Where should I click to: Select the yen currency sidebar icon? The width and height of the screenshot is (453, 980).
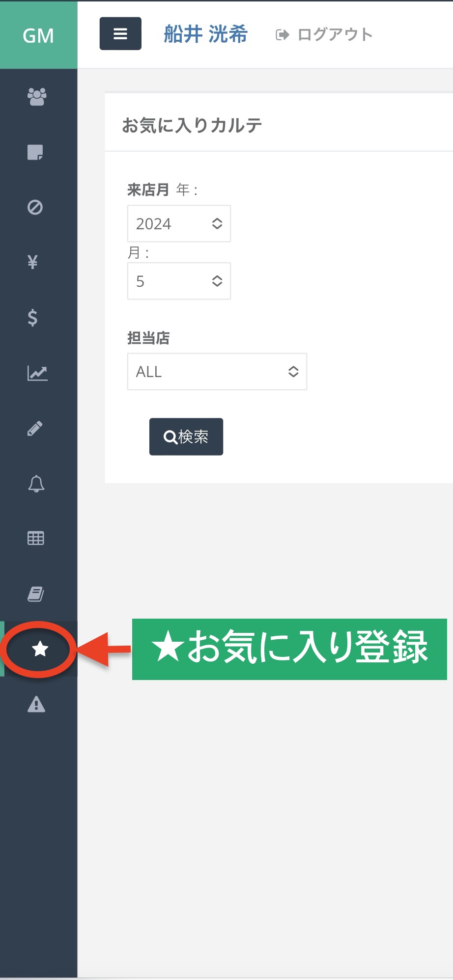coord(32,262)
